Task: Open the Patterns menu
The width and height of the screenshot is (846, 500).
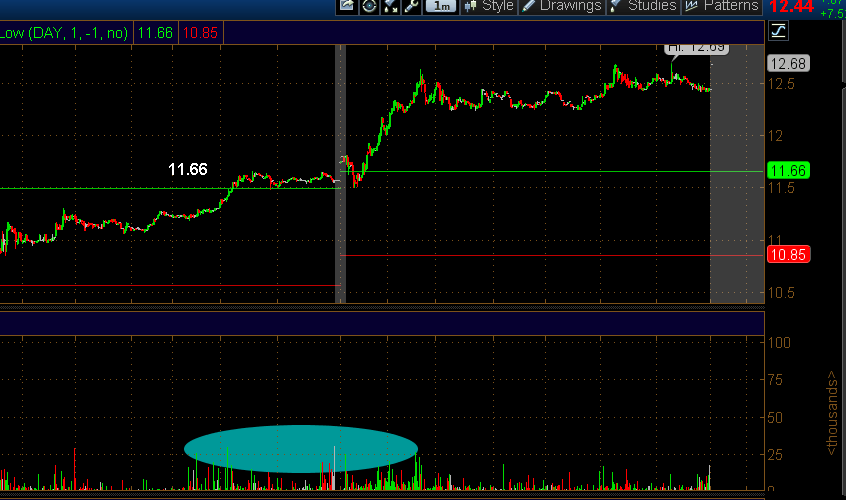Action: pyautogui.click(x=731, y=6)
